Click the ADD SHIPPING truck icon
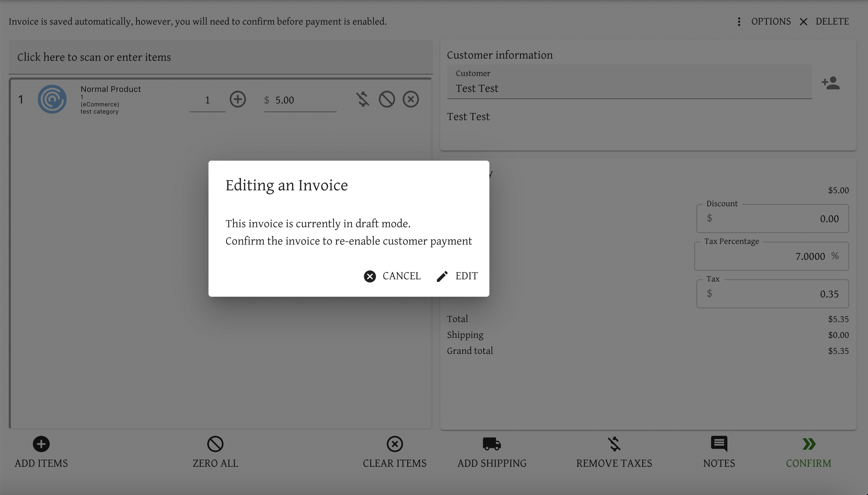 pyautogui.click(x=492, y=444)
